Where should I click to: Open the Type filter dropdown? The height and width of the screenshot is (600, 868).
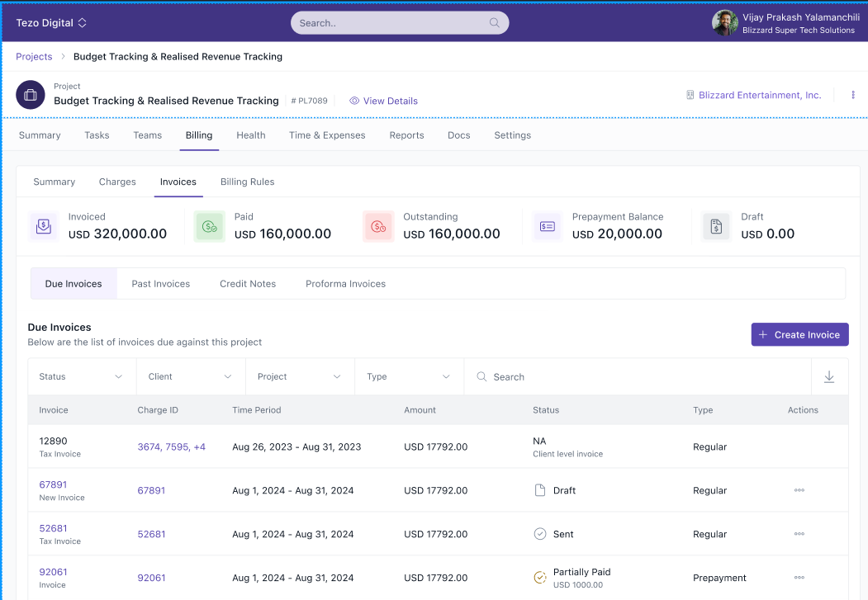point(409,377)
